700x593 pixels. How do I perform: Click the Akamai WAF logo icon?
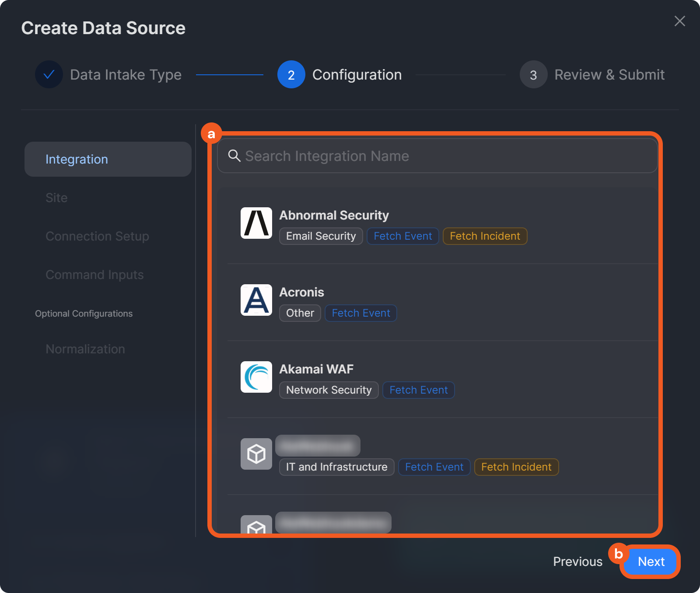click(256, 377)
